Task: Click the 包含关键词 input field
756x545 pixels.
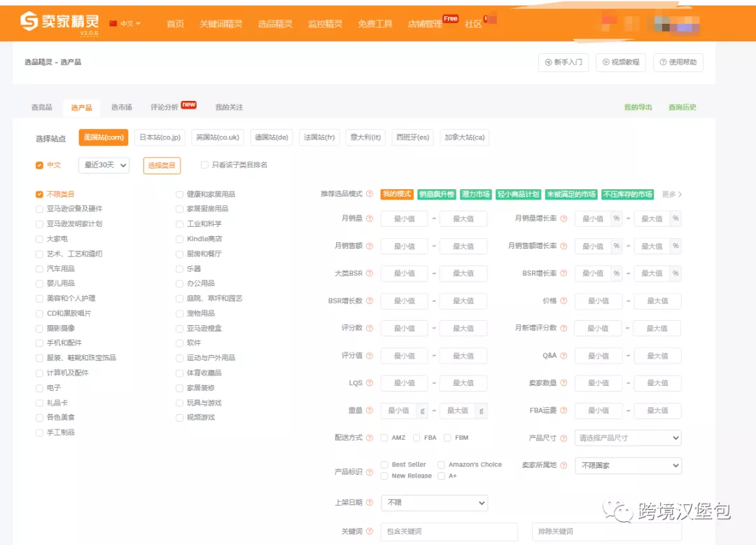Action: pyautogui.click(x=449, y=532)
